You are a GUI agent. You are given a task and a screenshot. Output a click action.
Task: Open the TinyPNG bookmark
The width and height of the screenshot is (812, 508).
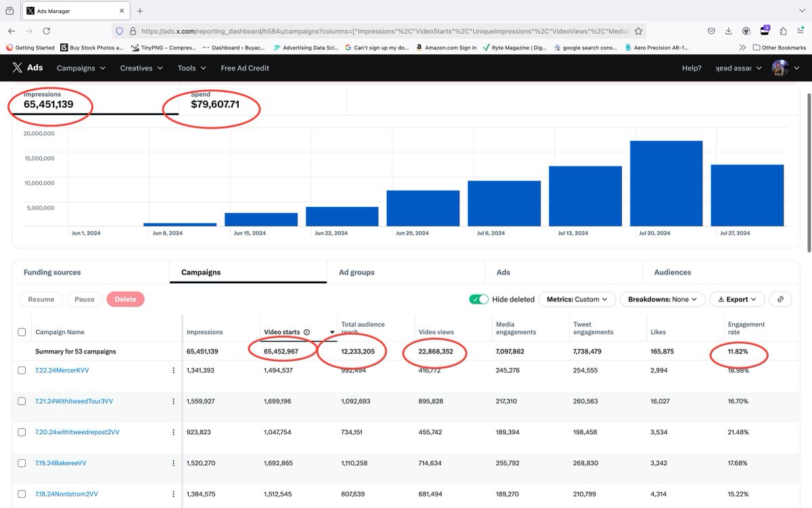(163, 47)
